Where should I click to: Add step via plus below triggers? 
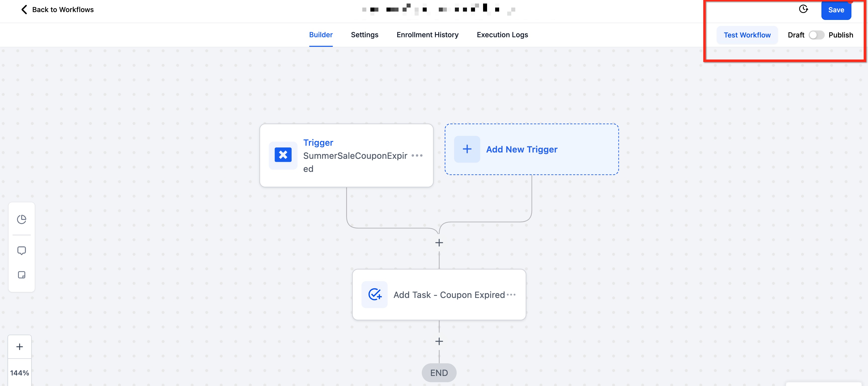[439, 243]
